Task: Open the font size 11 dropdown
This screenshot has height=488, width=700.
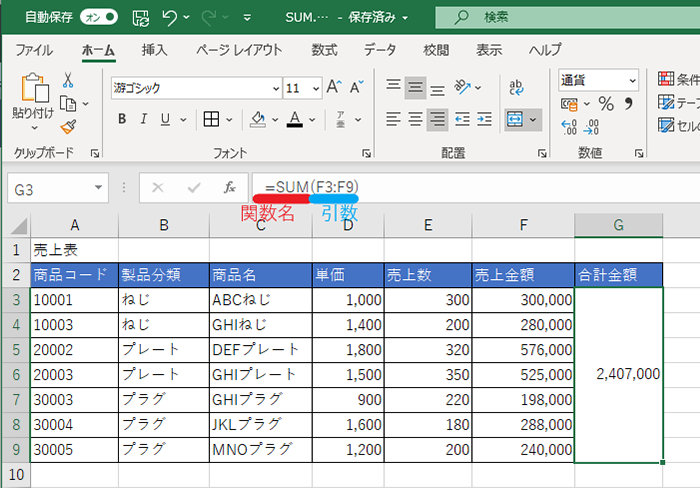Action: pos(316,88)
